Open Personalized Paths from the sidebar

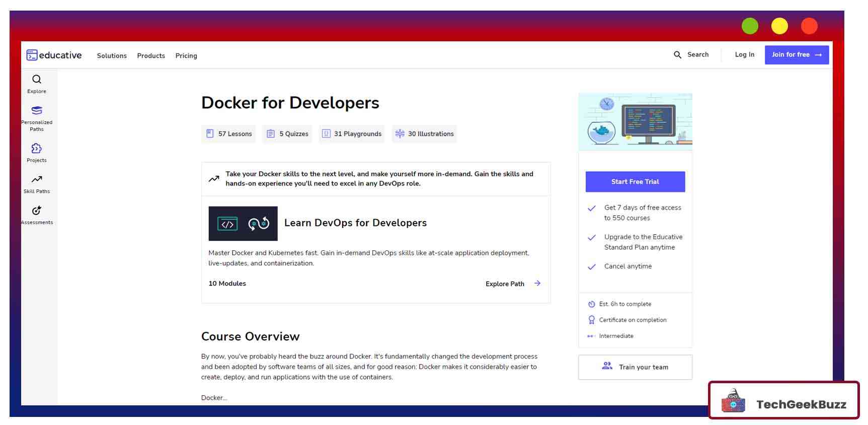pyautogui.click(x=37, y=111)
